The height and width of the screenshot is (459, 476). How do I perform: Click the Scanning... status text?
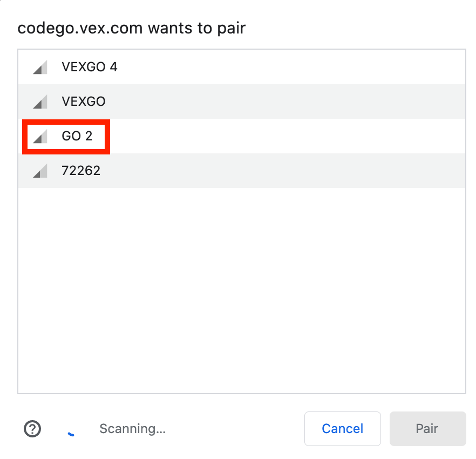click(x=133, y=429)
